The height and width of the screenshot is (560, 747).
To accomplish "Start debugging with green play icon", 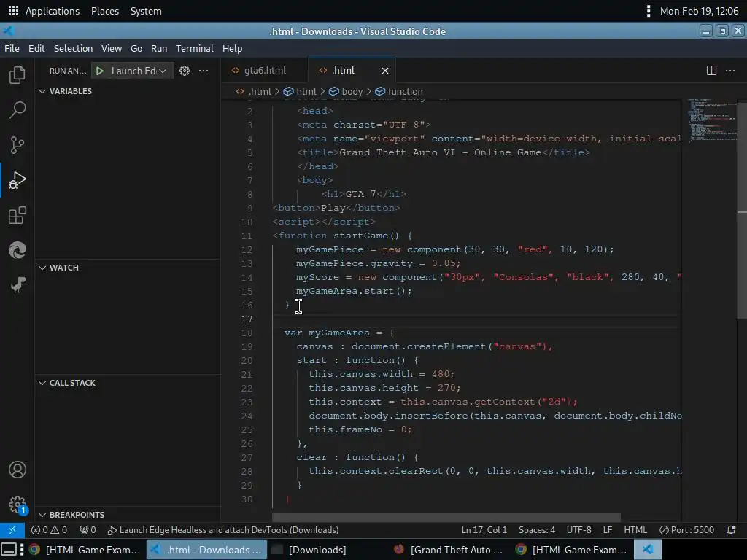I will (99, 71).
